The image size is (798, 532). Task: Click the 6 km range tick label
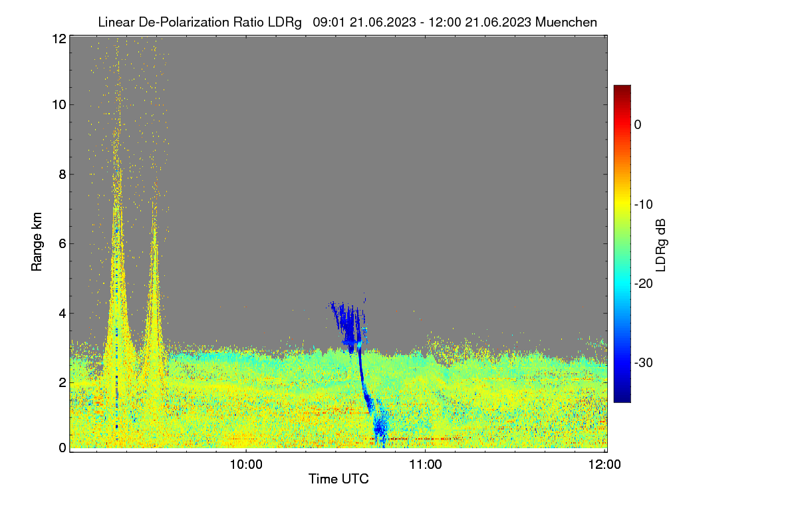point(63,243)
